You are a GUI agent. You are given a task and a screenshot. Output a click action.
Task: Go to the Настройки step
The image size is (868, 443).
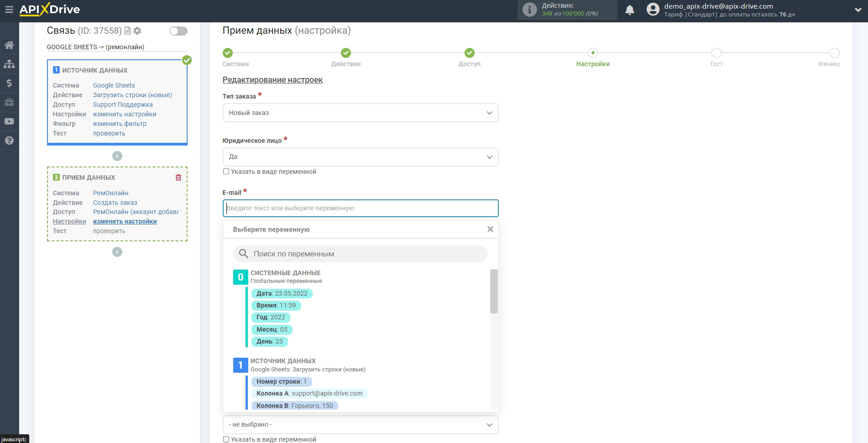(593, 53)
